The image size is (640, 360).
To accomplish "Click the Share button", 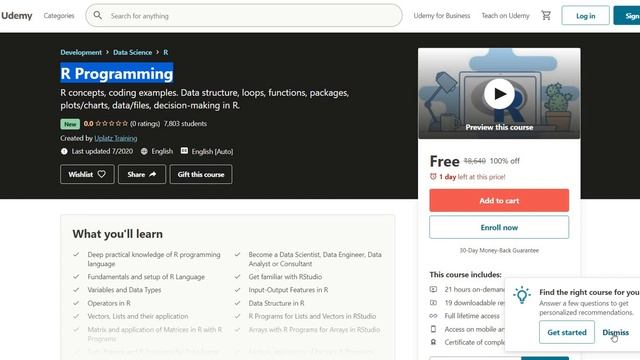I will click(x=142, y=174).
